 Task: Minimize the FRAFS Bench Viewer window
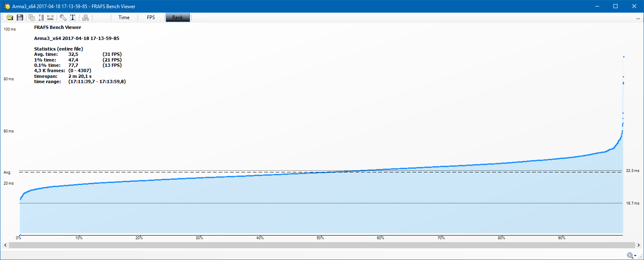click(597, 6)
